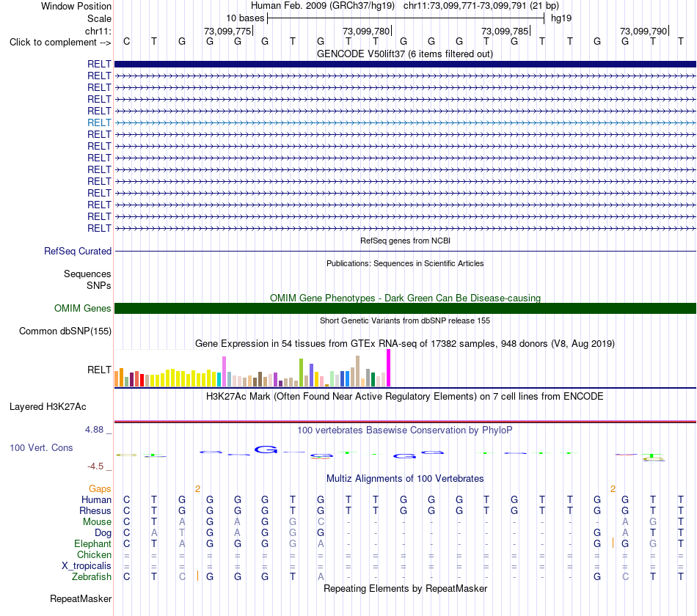Click the RepeatMasker track label
The height and width of the screenshot is (616, 697).
pos(81,598)
